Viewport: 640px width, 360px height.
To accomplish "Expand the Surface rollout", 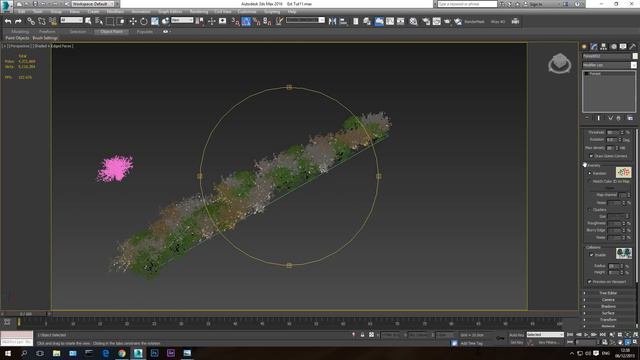I will [x=608, y=313].
